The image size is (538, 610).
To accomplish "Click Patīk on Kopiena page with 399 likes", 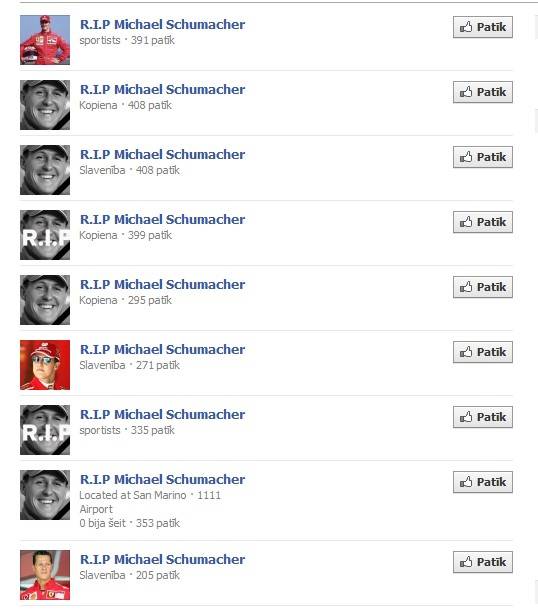I will point(483,222).
